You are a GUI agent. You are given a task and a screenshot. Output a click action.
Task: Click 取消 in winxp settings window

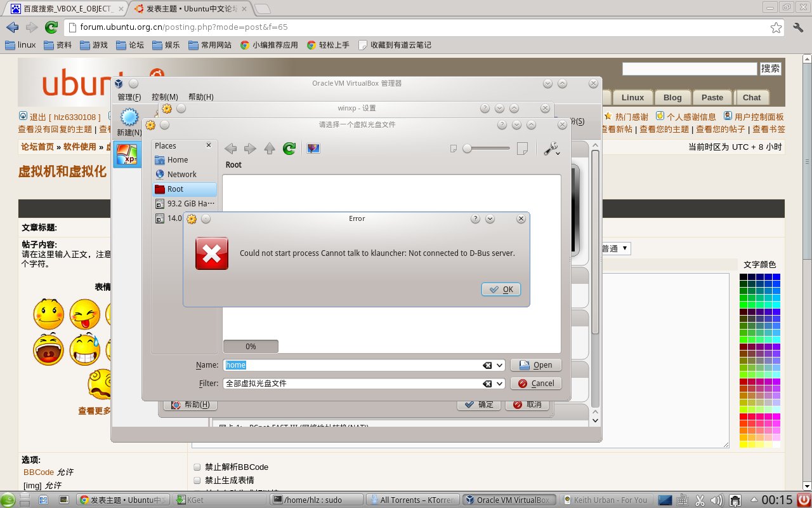click(x=527, y=404)
